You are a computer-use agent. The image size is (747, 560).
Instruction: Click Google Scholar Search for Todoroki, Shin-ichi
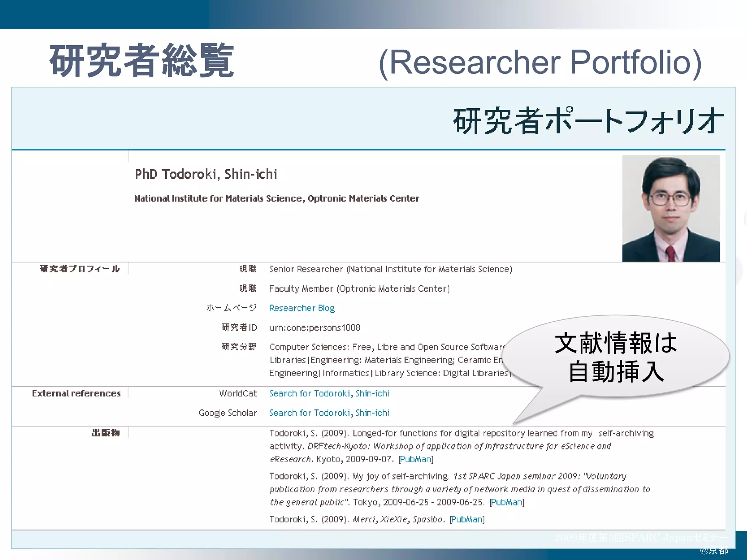click(329, 413)
